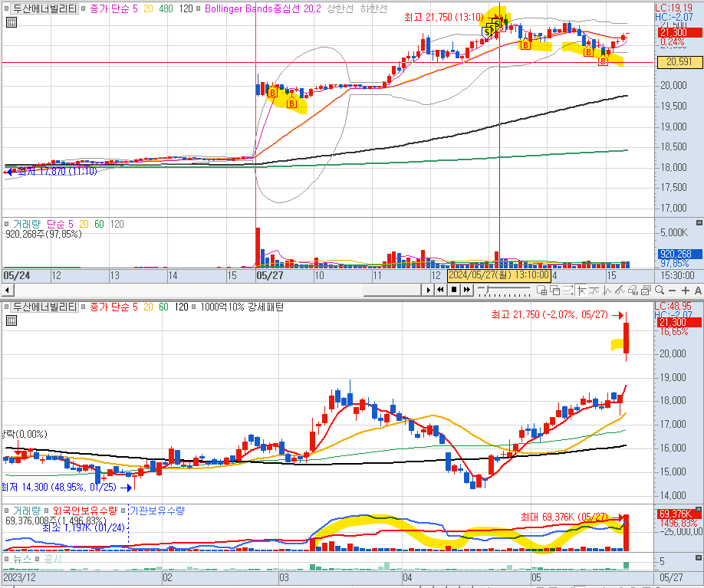
Task: Select the crosshair cursor tool icon
Action: (581, 291)
